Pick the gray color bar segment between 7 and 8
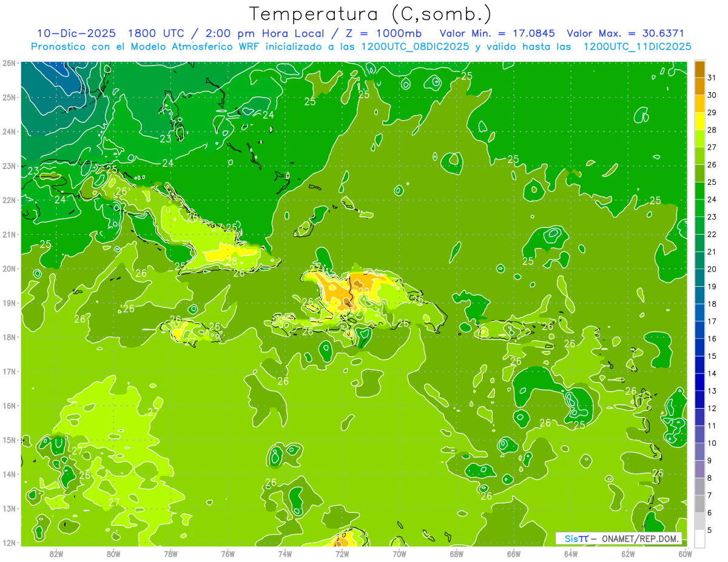 (699, 487)
